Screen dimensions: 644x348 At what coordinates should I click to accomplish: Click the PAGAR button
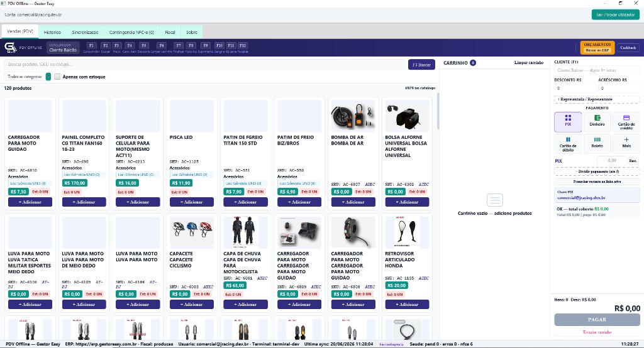[x=597, y=319]
